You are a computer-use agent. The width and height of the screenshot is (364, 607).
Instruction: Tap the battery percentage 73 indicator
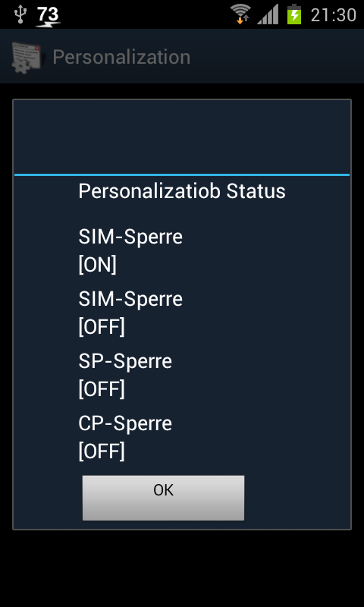pyautogui.click(x=49, y=17)
